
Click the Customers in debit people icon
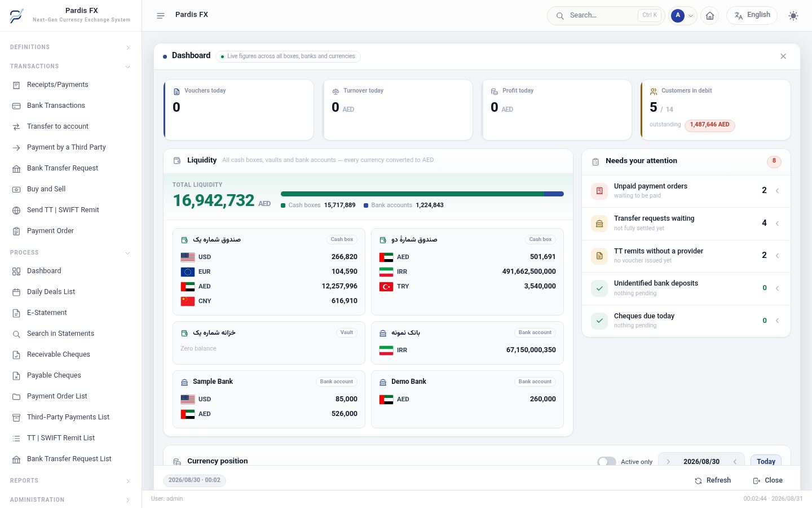point(654,91)
